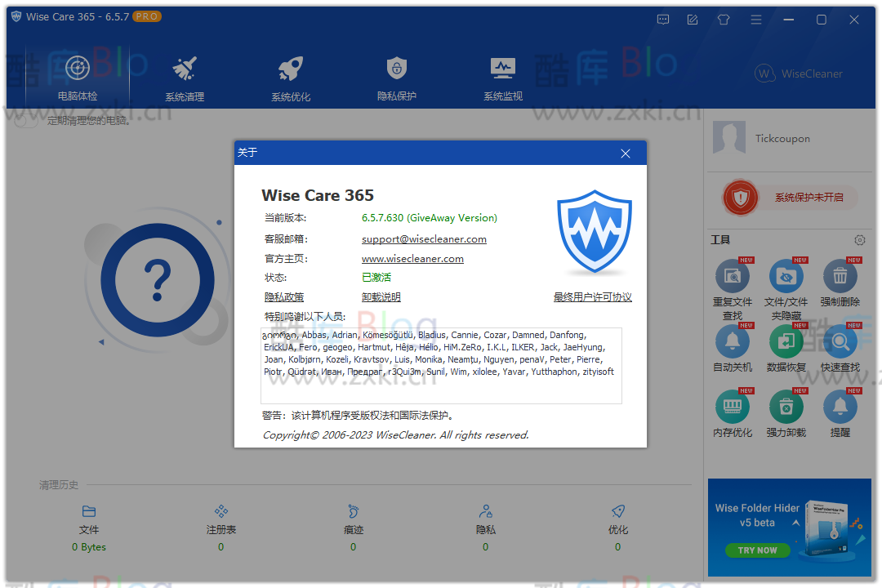Collapse the side panel with the left arrow

[x=100, y=343]
